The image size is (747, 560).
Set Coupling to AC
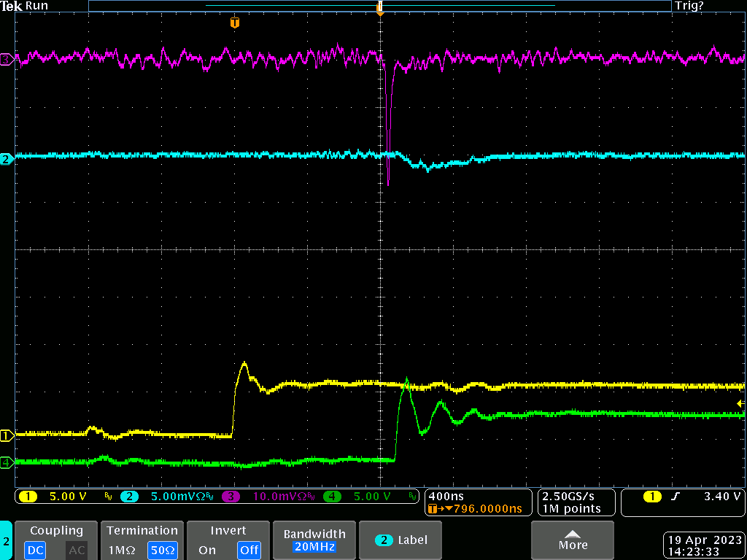point(77,551)
